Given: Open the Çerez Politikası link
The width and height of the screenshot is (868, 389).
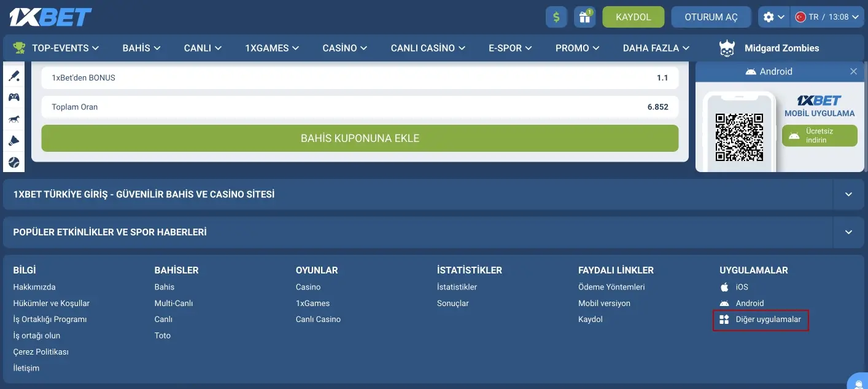Looking at the screenshot, I should (41, 352).
